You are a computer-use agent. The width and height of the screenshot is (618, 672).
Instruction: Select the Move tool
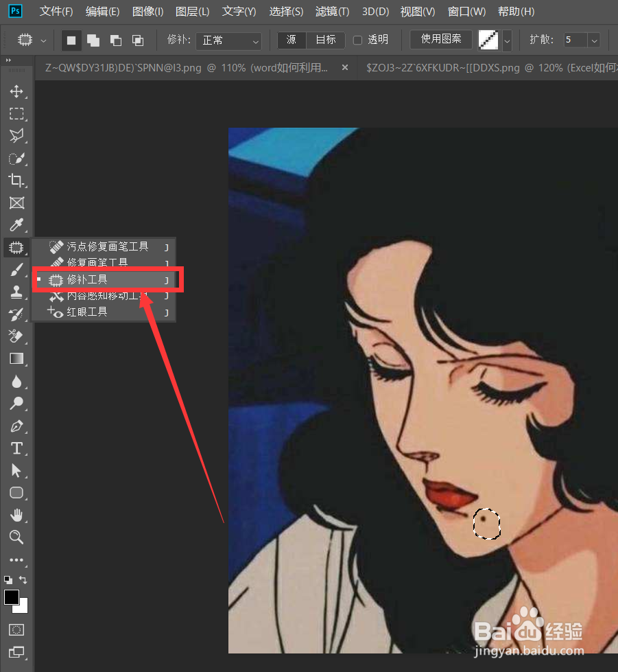[x=16, y=91]
